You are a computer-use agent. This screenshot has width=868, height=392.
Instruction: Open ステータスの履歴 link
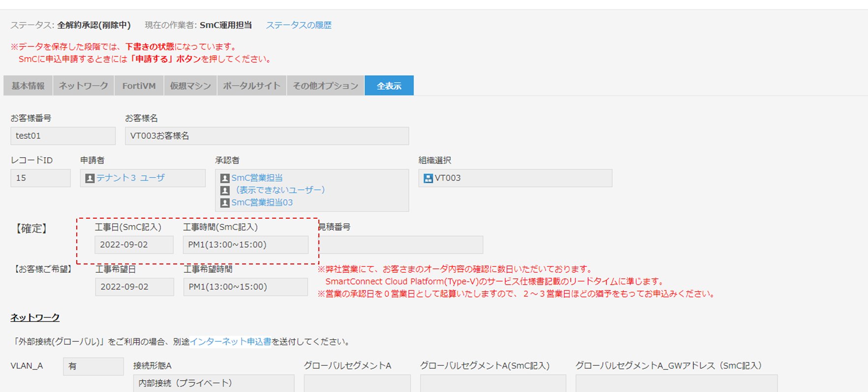[299, 25]
